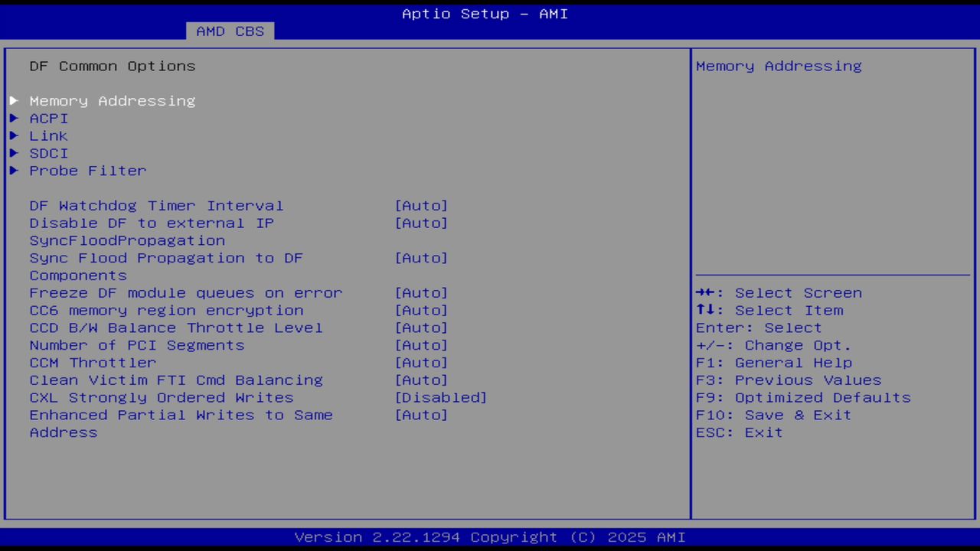
Task: Change Enhanced Partial Writes to Same Address value
Action: pyautogui.click(x=421, y=416)
